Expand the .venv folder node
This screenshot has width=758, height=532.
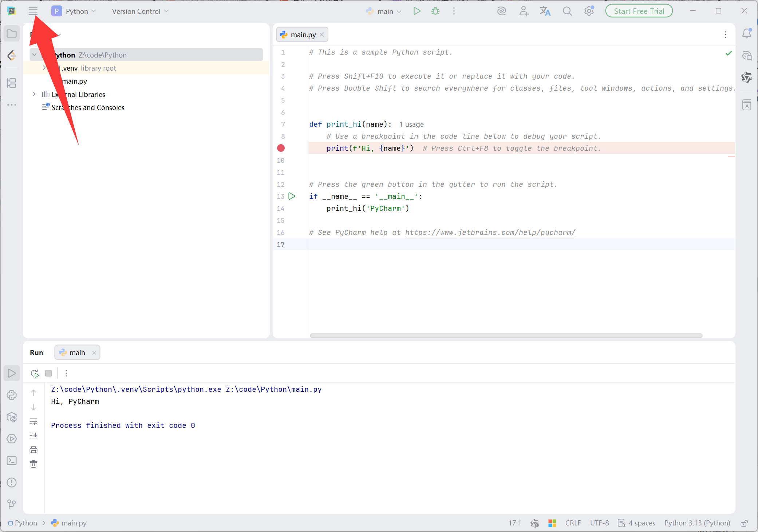[44, 68]
